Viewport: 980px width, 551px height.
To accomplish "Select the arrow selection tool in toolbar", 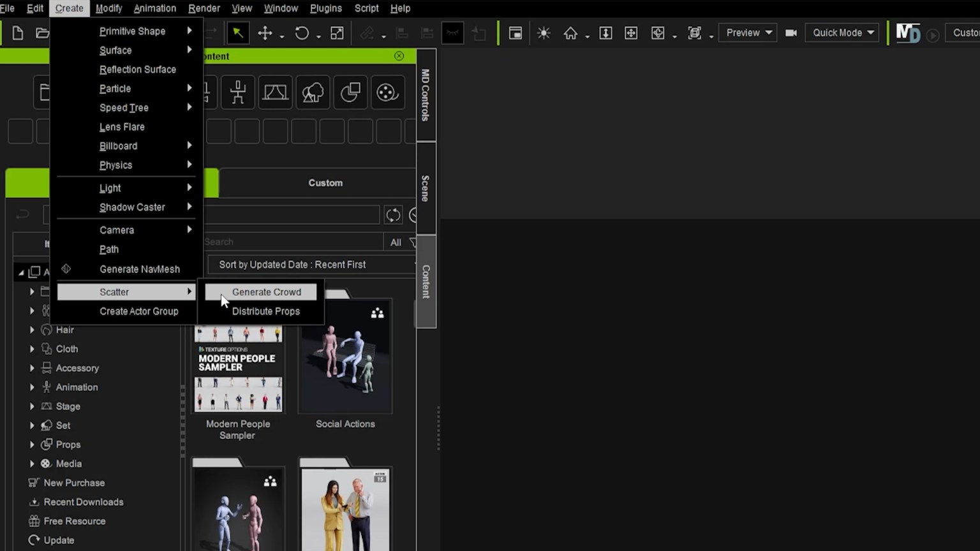I will click(237, 33).
